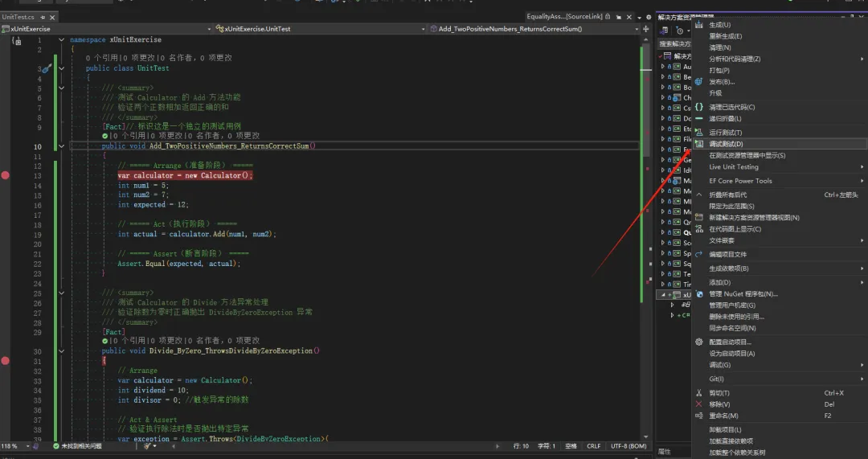Click the green test-passed icon above Divide_ByZero

[104, 341]
